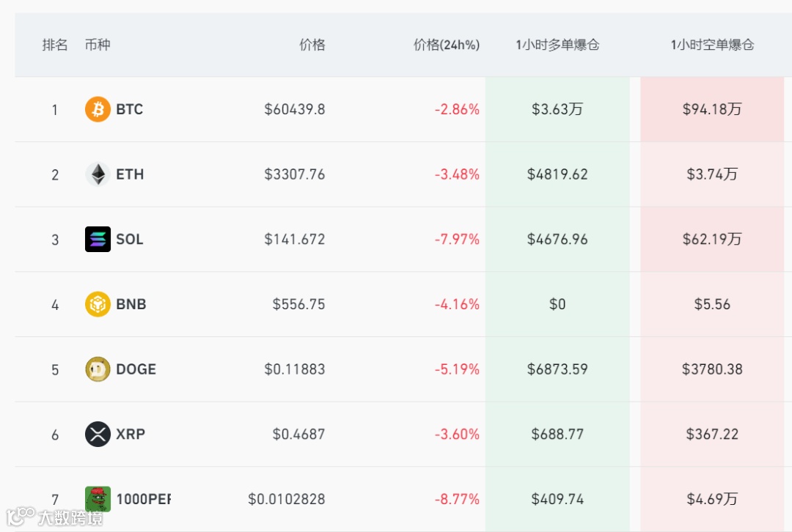The width and height of the screenshot is (792, 532).
Task: Click the BNB coin icon
Action: coord(98,304)
